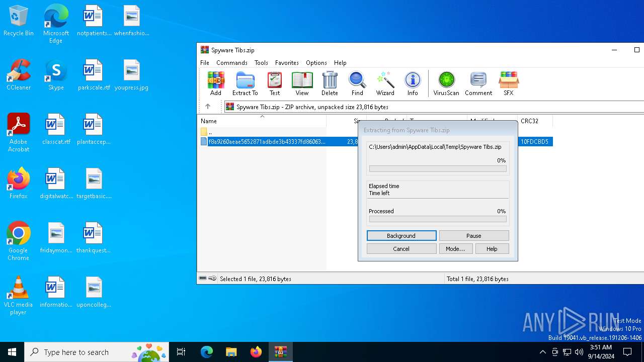Open the Tools menu
The width and height of the screenshot is (644, 362).
261,63
